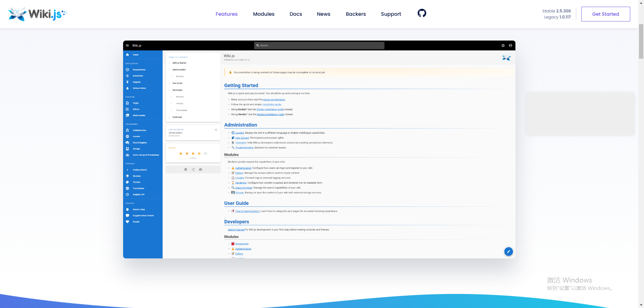Open Modules in the top website navigation
Image resolution: width=644 pixels, height=308 pixels.
click(x=264, y=14)
